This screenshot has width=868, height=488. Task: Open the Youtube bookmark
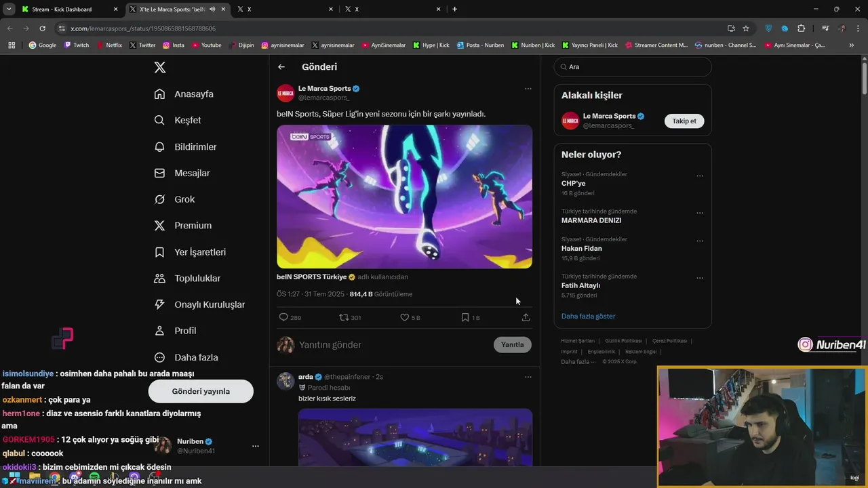pyautogui.click(x=207, y=45)
